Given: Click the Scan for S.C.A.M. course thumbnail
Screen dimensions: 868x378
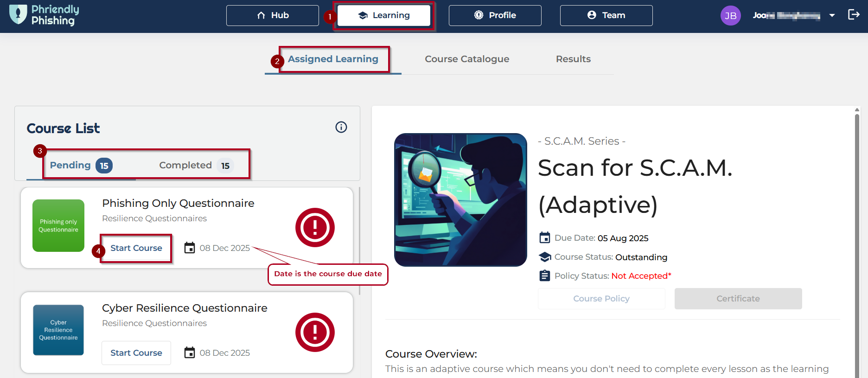Looking at the screenshot, I should [460, 200].
